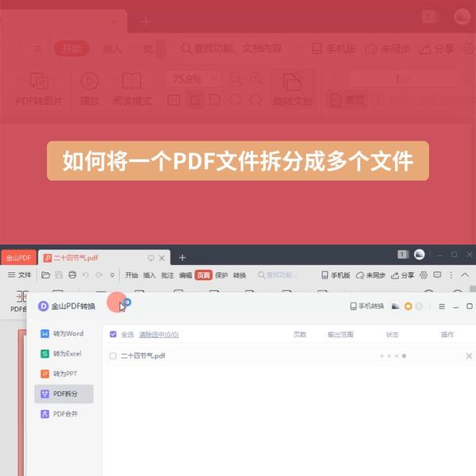Open the user avatar in the converter window

395,306
